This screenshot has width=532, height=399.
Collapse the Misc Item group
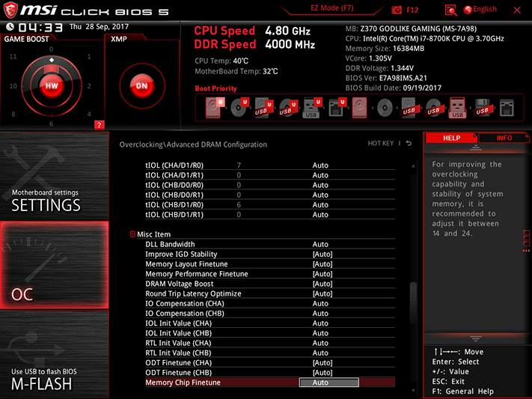tap(132, 234)
